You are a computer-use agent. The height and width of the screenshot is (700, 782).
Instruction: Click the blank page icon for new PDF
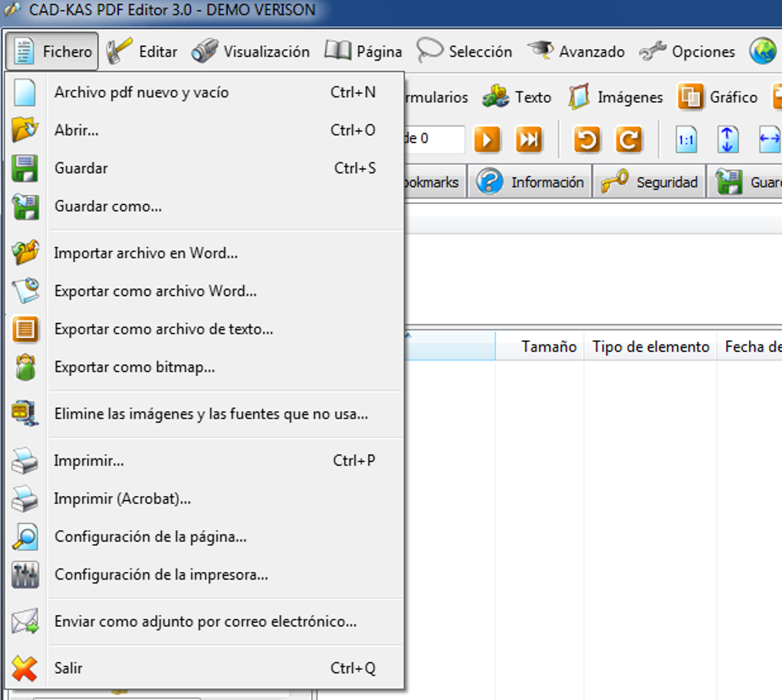point(25,92)
